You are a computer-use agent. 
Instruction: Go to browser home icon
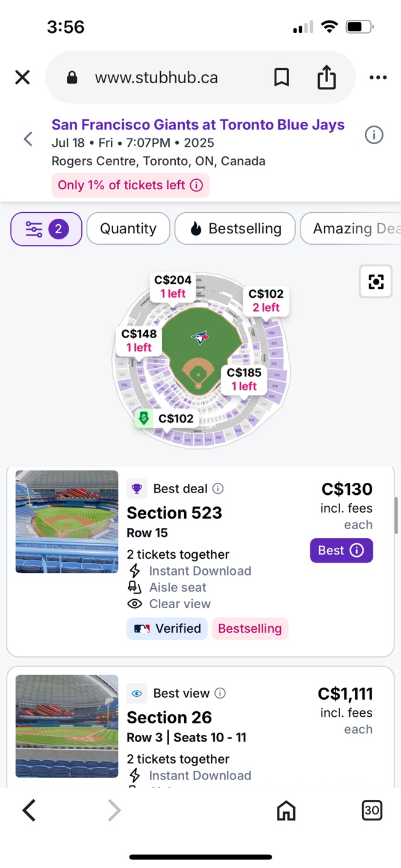pyautogui.click(x=286, y=811)
